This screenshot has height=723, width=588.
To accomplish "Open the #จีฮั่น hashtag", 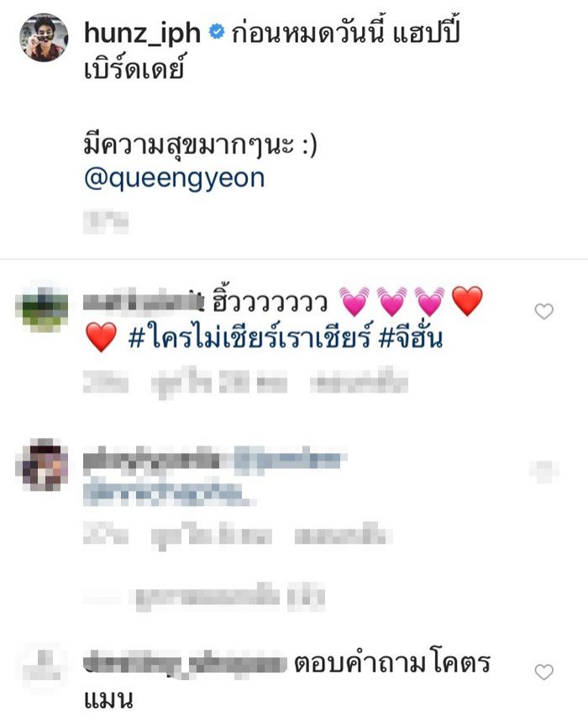I will point(411,338).
